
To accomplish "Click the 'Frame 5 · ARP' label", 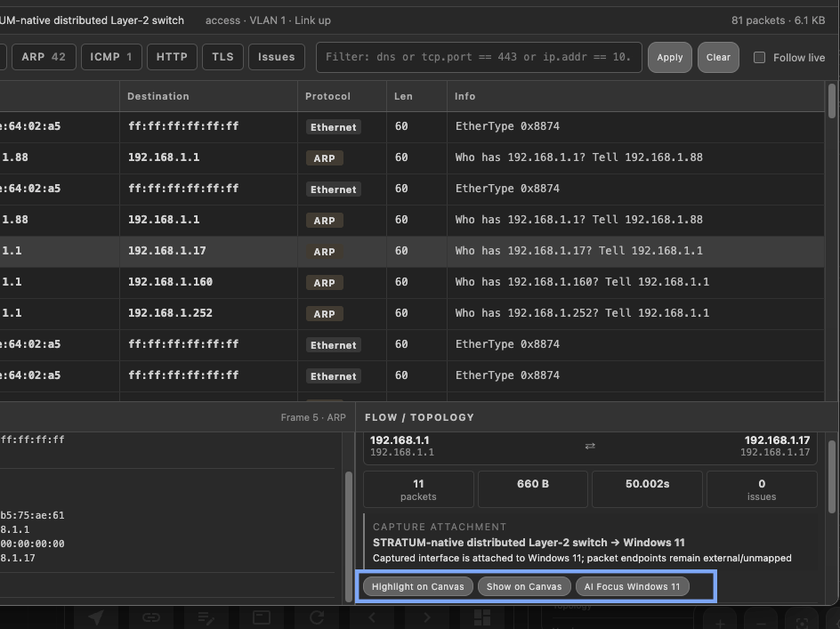I will [313, 417].
